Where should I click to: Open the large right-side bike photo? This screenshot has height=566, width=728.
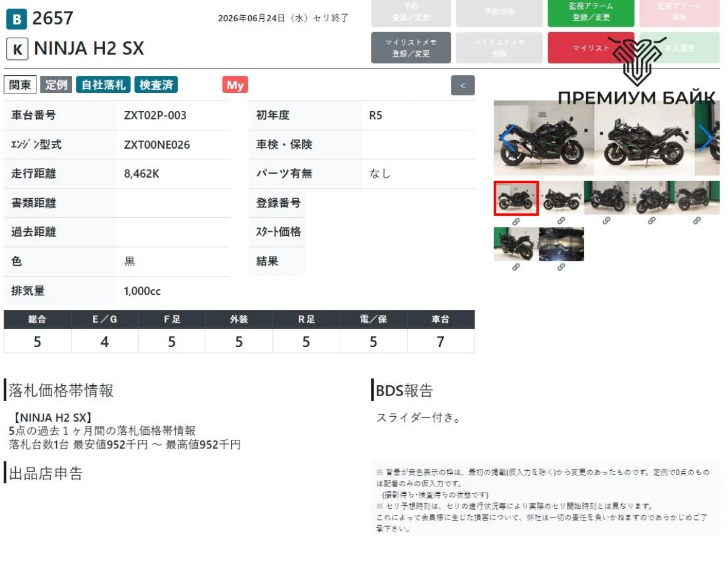tap(644, 138)
